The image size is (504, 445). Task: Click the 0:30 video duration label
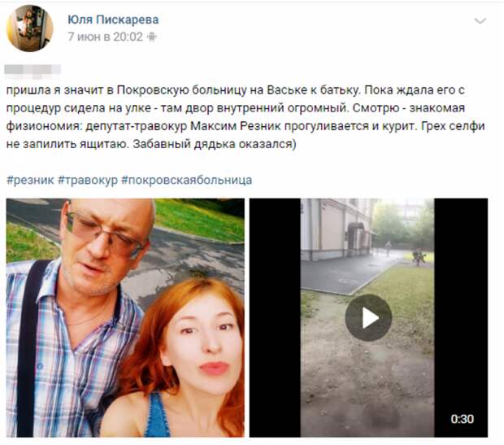click(x=462, y=419)
